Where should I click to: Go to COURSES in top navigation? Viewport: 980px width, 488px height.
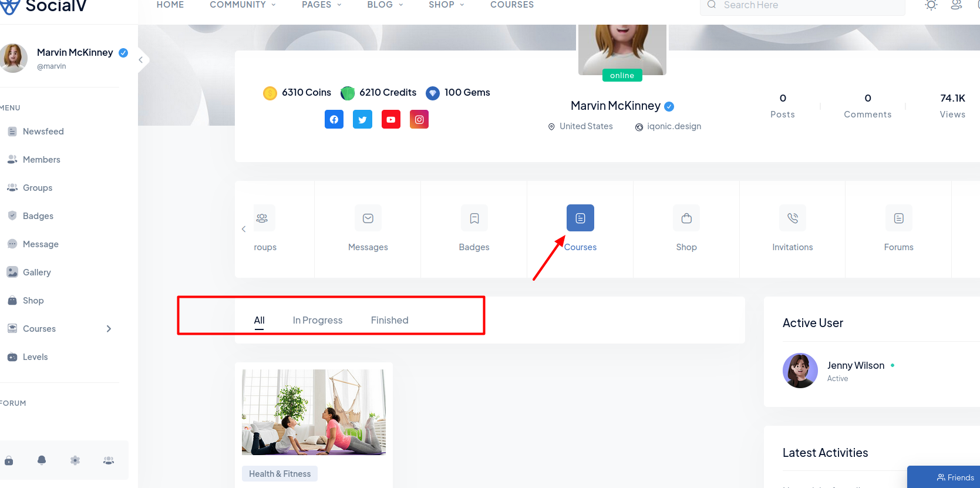(512, 5)
